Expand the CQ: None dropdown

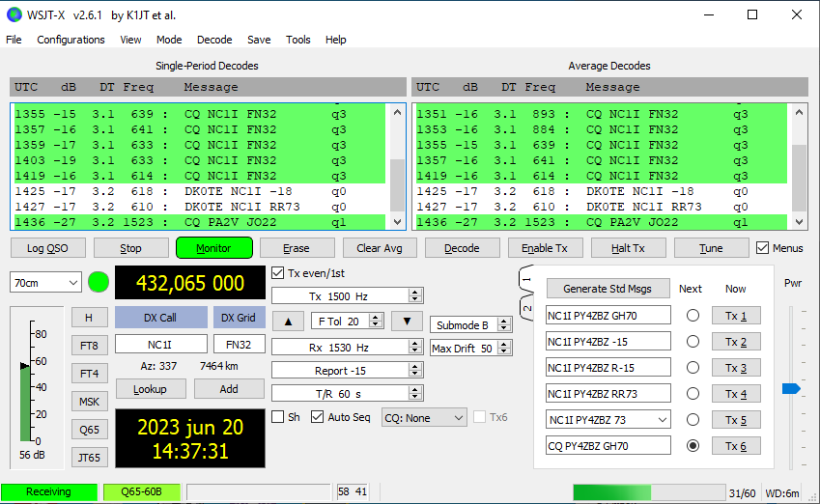(424, 418)
